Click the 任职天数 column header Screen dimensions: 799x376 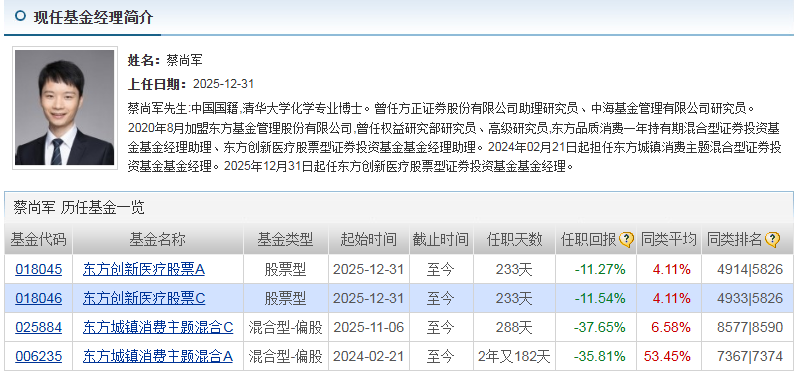point(514,239)
